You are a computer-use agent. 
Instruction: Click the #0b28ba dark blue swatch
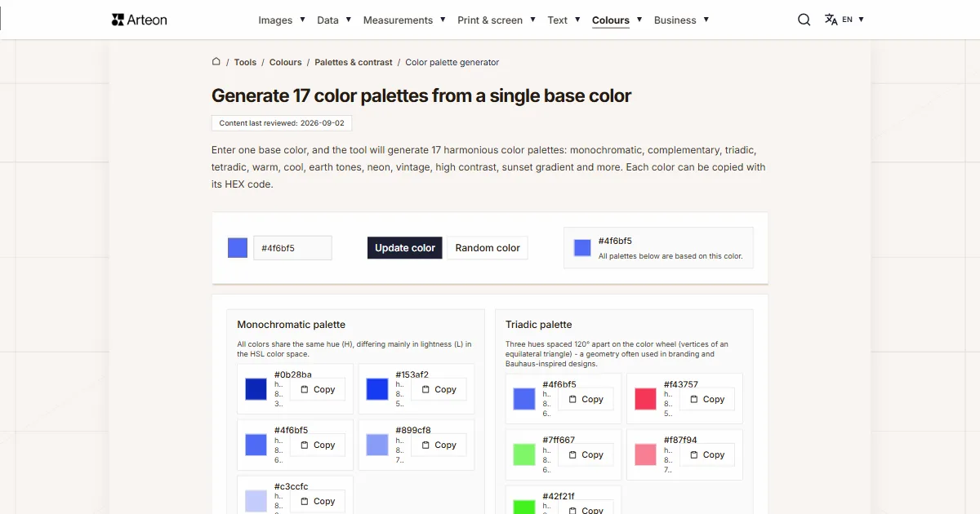coord(256,389)
